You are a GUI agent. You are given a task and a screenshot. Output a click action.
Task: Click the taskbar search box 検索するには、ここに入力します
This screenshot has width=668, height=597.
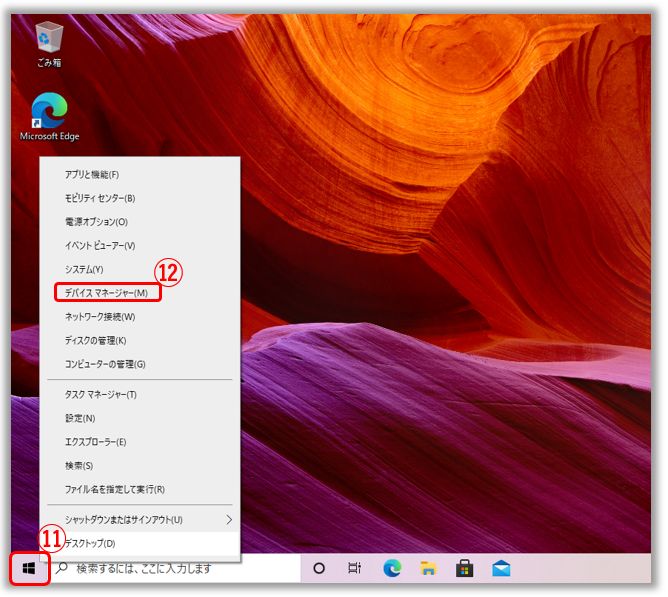(176, 568)
